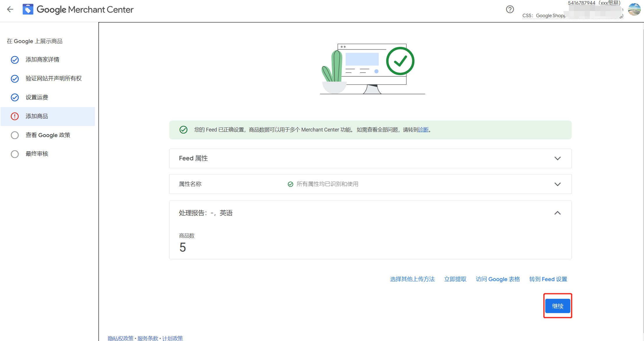644x341 pixels.
Task: Collapse the 处理报告 section chevron
Action: (x=557, y=213)
